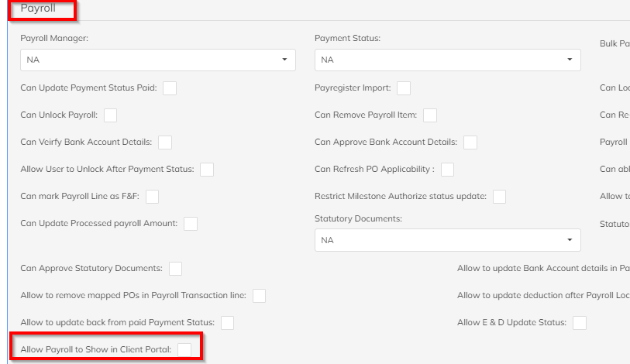
Task: Check Can Update Processed payroll Amount
Action: 191,224
